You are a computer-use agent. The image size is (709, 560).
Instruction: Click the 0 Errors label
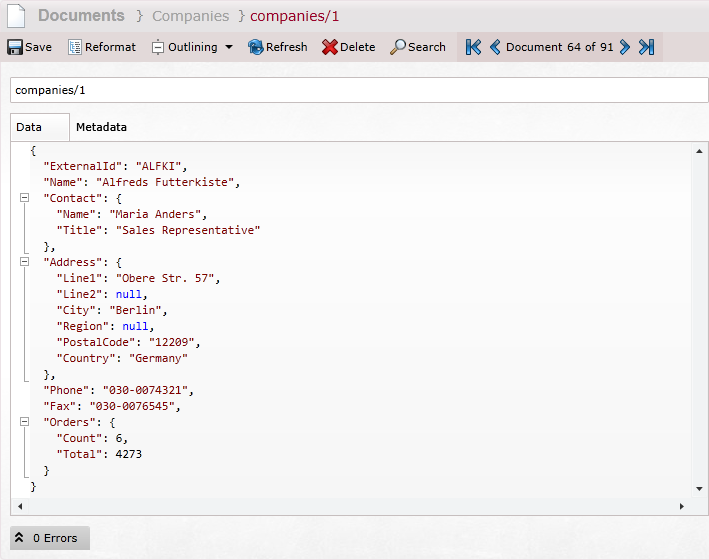click(x=55, y=538)
